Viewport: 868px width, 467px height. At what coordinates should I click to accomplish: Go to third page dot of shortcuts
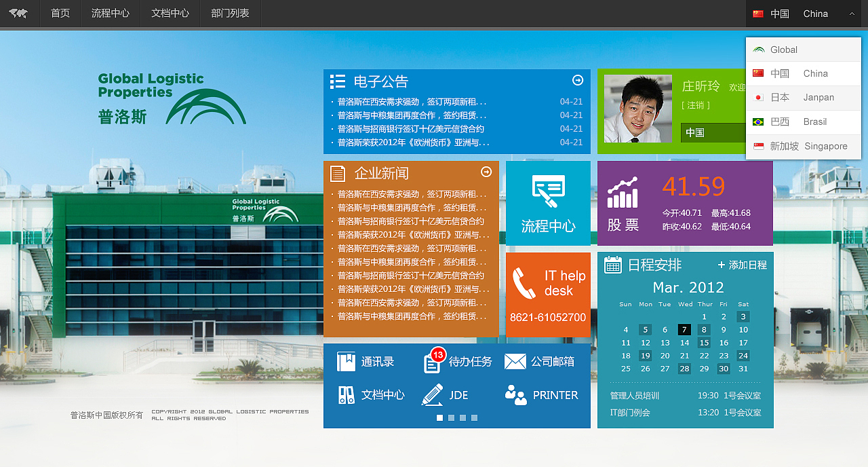pos(462,417)
